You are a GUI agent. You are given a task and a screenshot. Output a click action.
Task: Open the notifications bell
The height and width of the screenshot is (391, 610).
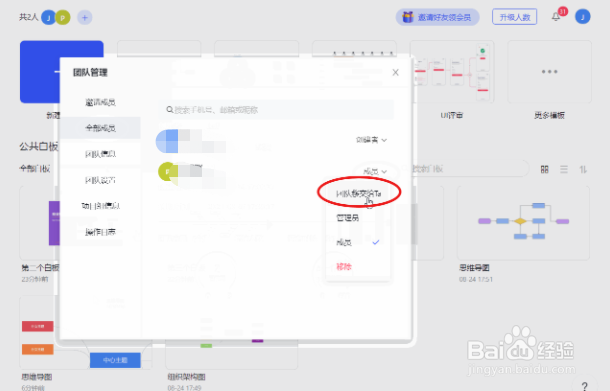click(x=556, y=17)
